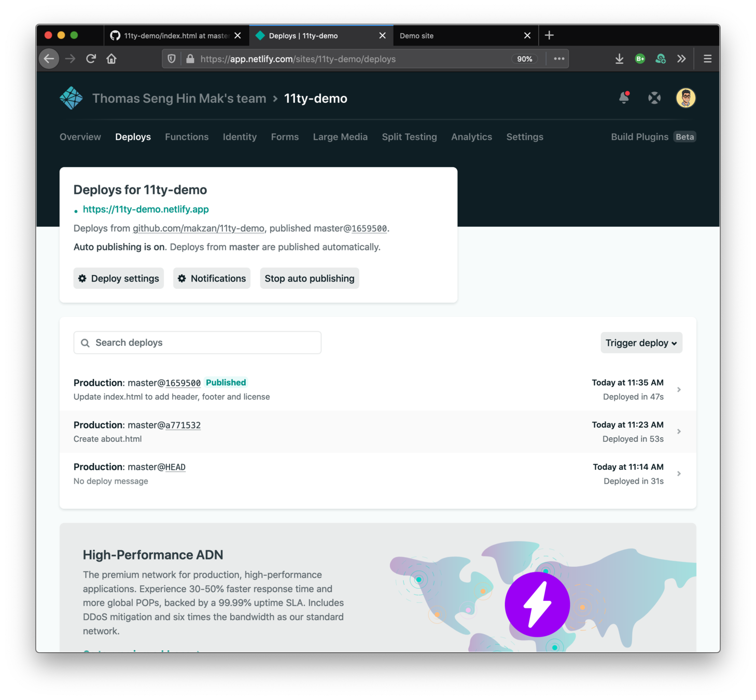This screenshot has height=700, width=756.
Task: Click Stop auto publishing button
Action: point(310,278)
